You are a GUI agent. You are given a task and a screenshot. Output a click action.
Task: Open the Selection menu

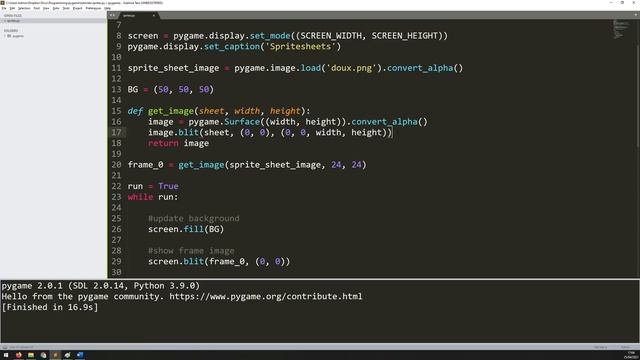point(24,8)
